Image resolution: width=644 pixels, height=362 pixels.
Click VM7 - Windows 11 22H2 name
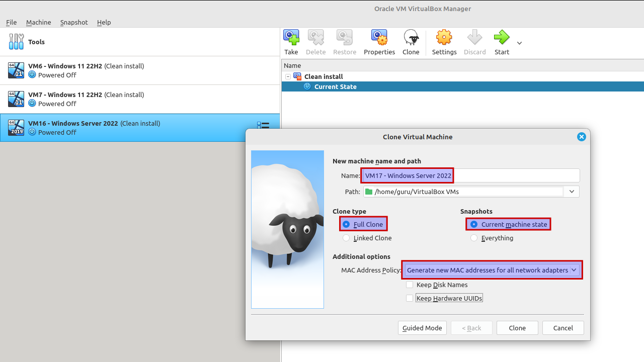tap(65, 95)
